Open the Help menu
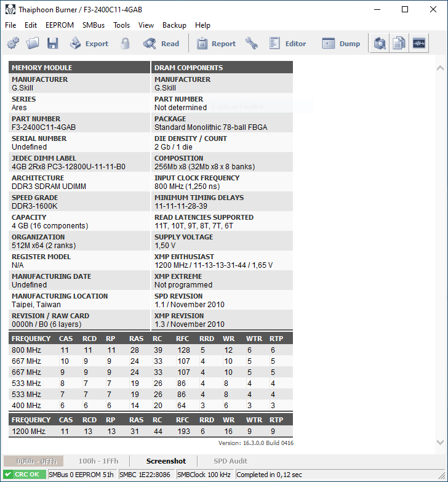The image size is (448, 482). click(202, 25)
